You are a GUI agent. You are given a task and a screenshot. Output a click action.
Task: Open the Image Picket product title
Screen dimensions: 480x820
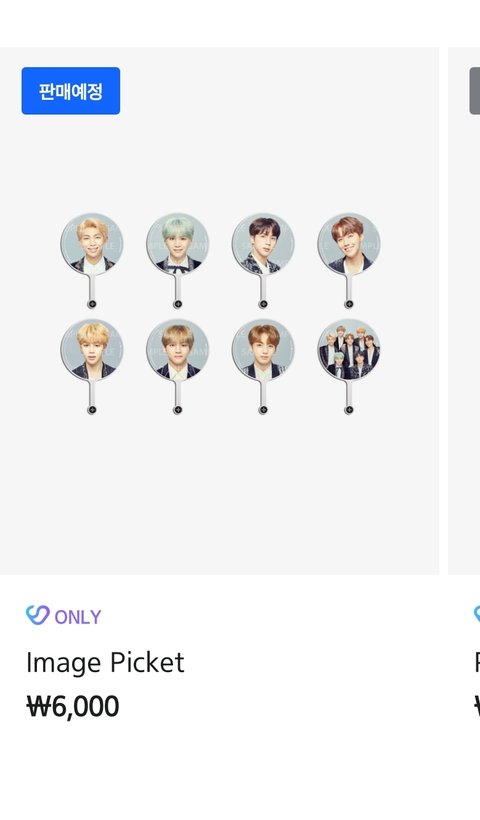105,663
